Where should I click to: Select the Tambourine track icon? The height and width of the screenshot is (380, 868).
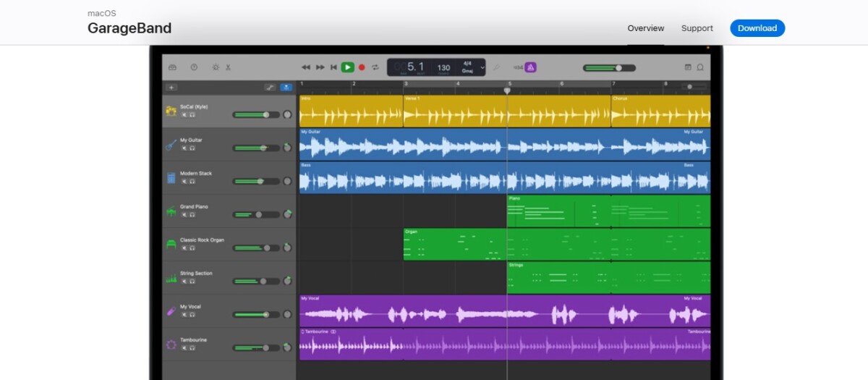point(171,345)
